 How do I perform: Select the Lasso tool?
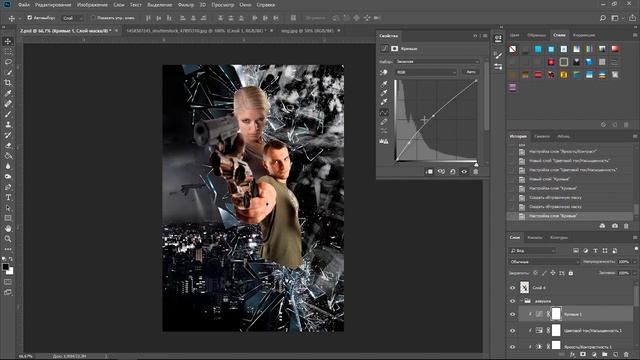tap(8, 62)
